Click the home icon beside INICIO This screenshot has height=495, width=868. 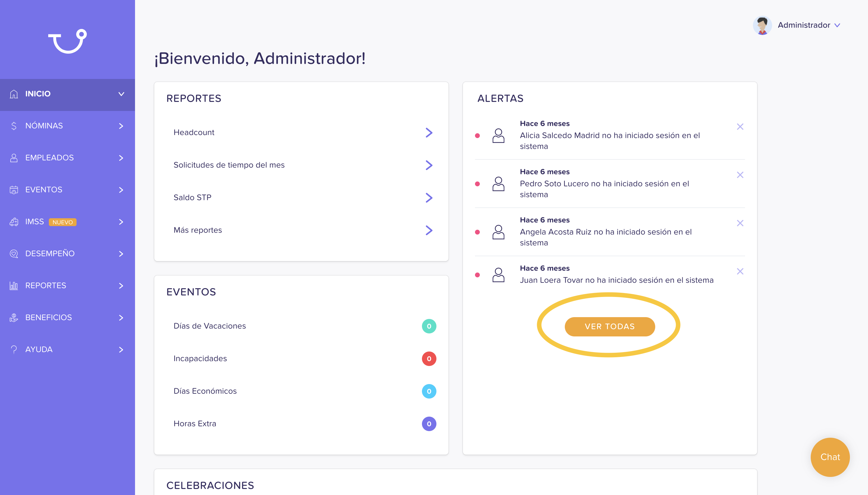[14, 94]
